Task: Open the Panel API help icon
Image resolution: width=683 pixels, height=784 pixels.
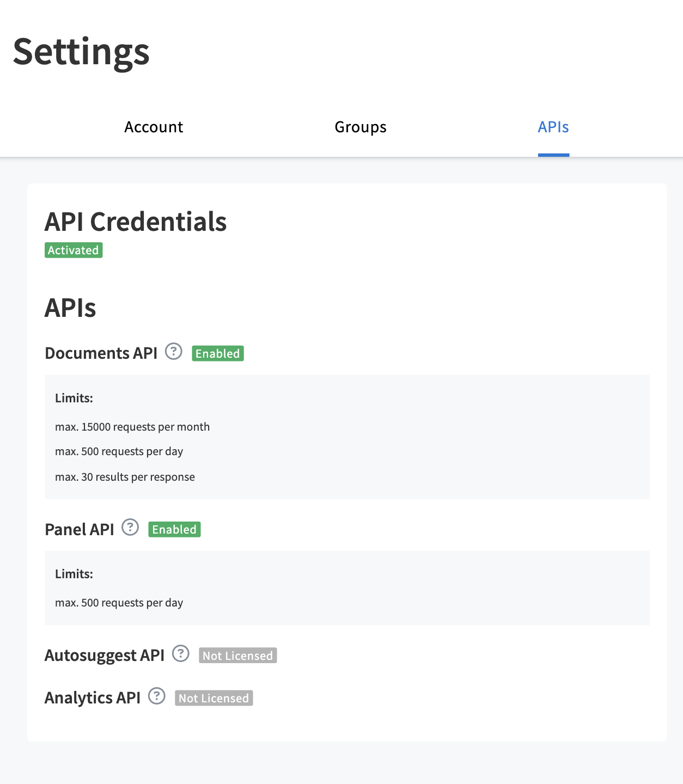Action: 130,528
